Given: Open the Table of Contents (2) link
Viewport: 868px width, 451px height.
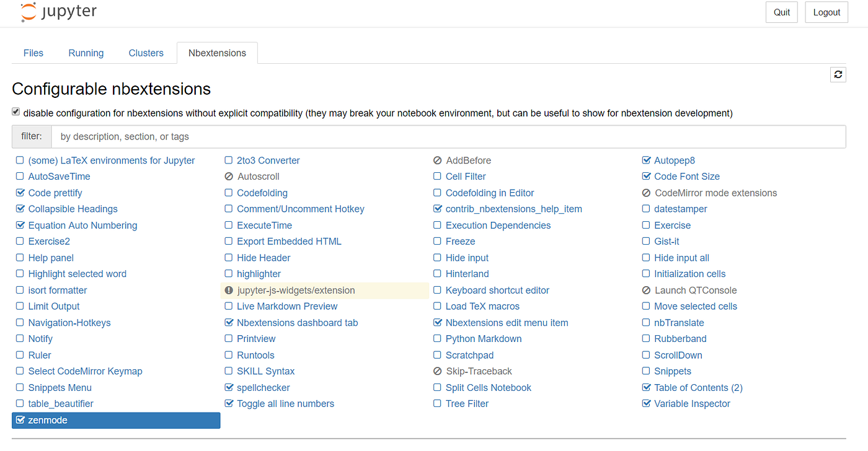Looking at the screenshot, I should coord(698,388).
